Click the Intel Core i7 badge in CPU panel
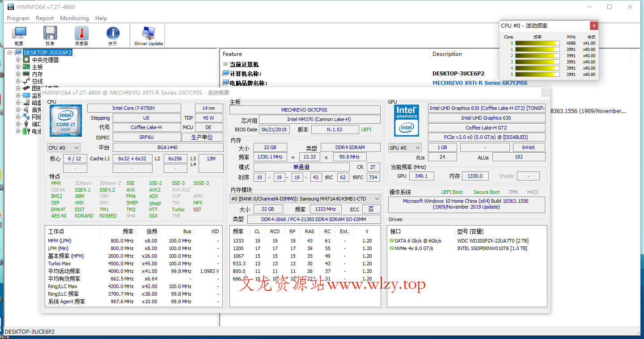 click(65, 121)
